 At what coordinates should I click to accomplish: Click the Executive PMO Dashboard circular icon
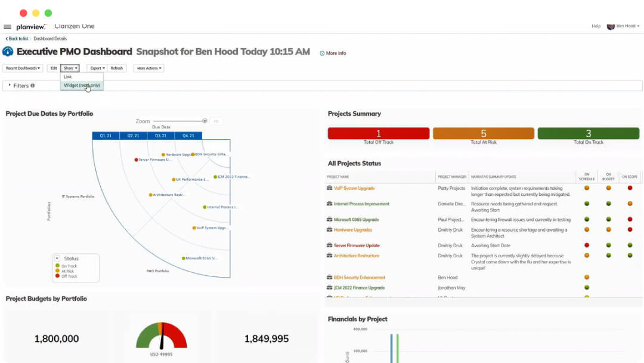pyautogui.click(x=7, y=51)
